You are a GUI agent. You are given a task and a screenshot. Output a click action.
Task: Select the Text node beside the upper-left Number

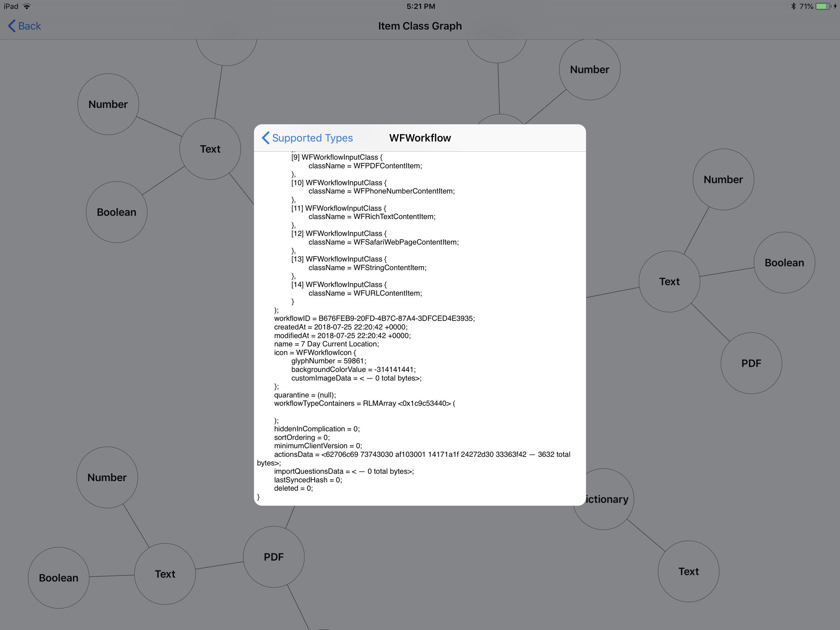[x=210, y=149]
